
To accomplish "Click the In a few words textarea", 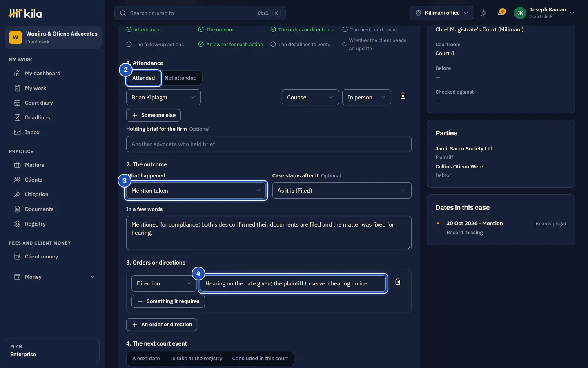I will point(269,233).
